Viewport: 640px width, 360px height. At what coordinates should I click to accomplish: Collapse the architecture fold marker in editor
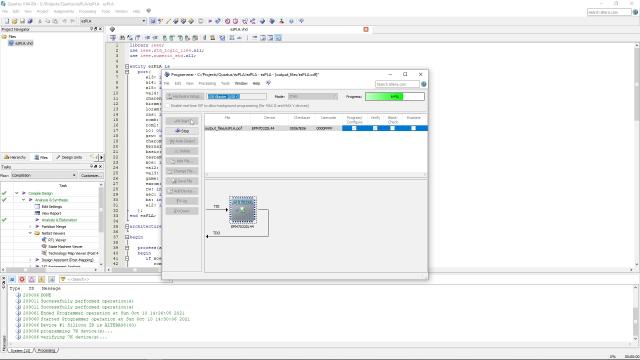(x=127, y=226)
